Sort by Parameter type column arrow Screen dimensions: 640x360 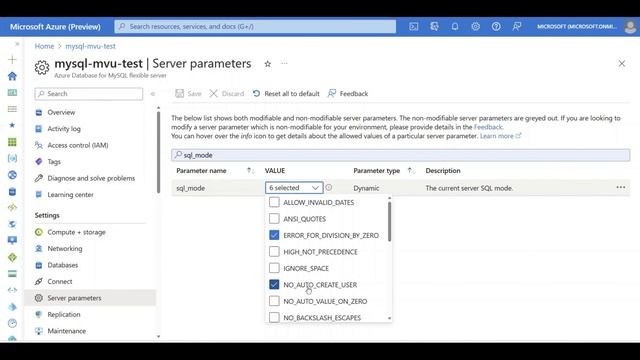click(410, 171)
